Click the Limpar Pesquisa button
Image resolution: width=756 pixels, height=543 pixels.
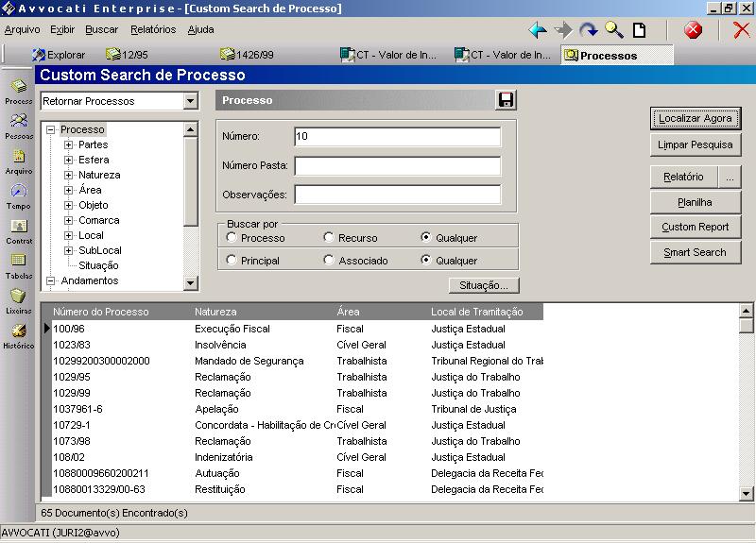coord(696,144)
